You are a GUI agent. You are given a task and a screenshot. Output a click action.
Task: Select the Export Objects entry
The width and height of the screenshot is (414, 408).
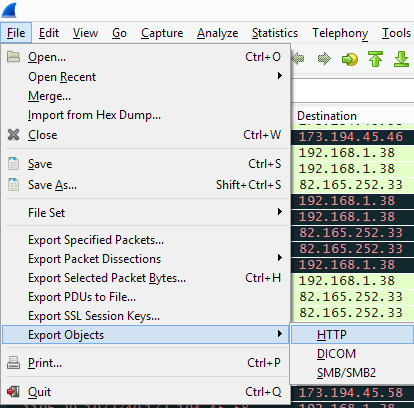145,335
